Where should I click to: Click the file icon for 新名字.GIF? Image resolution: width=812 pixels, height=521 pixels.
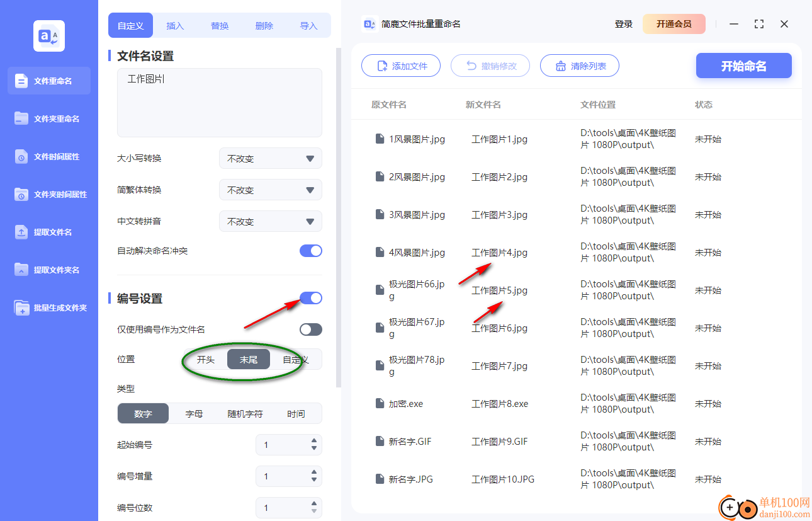(380, 441)
